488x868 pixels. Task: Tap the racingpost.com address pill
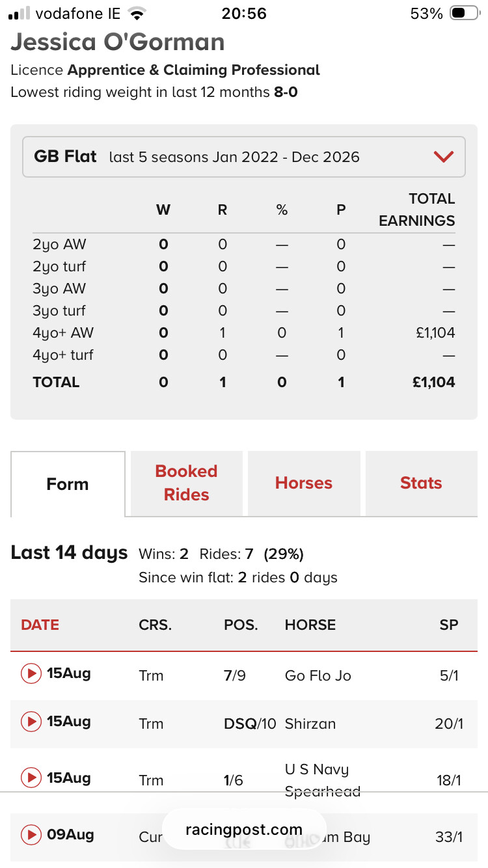click(244, 830)
